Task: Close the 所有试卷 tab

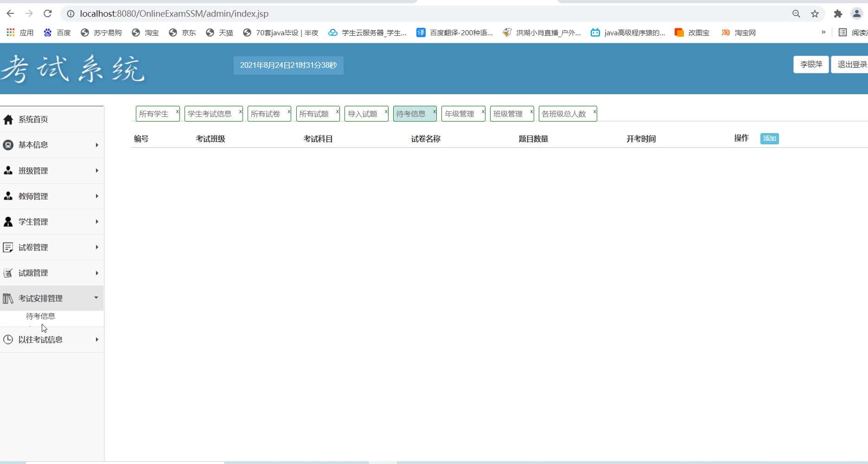Action: point(289,111)
